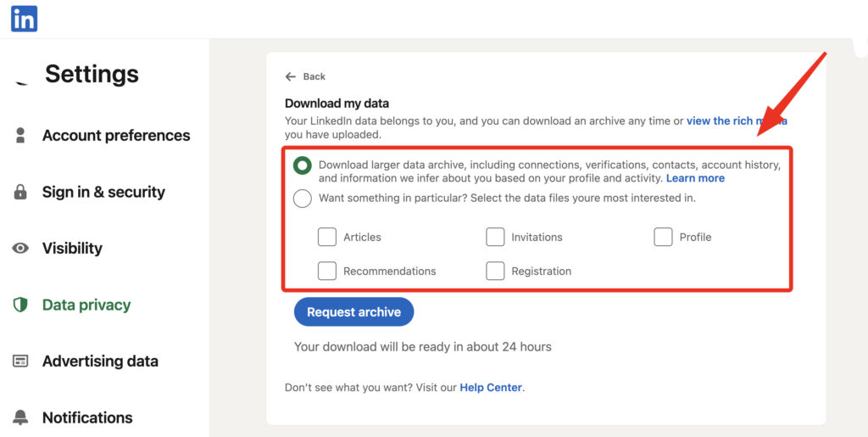868x437 pixels.
Task: Open the Help Center link
Action: pos(491,388)
